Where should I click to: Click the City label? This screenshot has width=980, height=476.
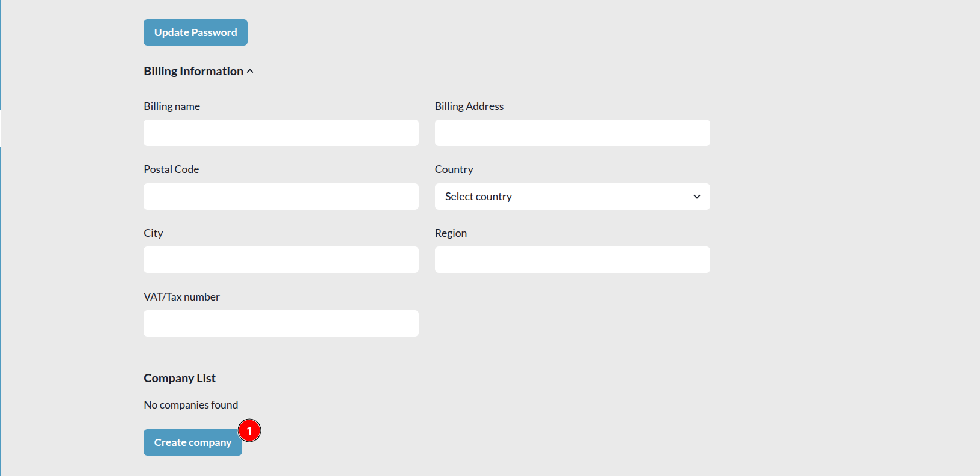(x=153, y=233)
